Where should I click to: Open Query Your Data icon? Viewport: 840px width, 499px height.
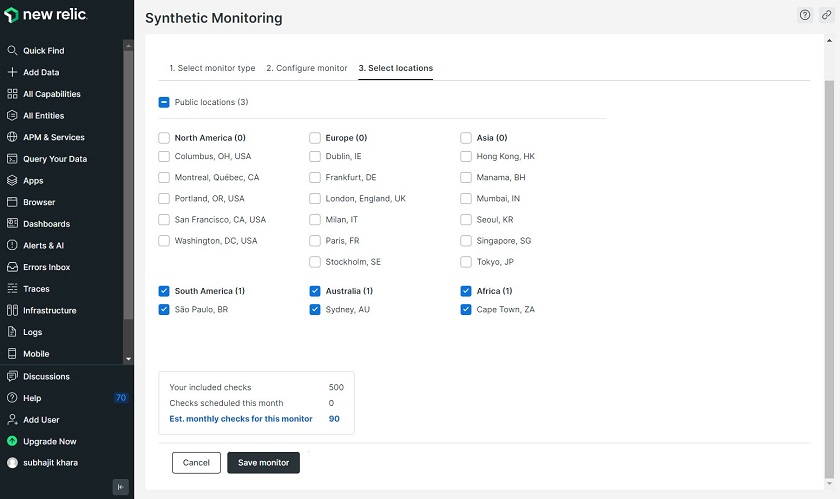click(x=12, y=159)
